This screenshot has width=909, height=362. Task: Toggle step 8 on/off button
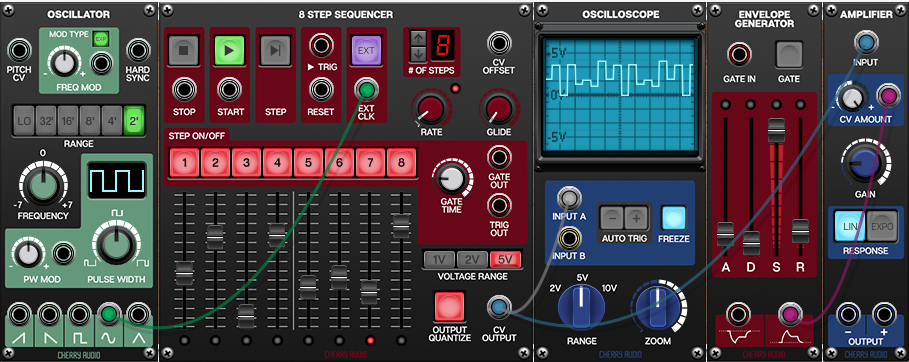(x=401, y=162)
